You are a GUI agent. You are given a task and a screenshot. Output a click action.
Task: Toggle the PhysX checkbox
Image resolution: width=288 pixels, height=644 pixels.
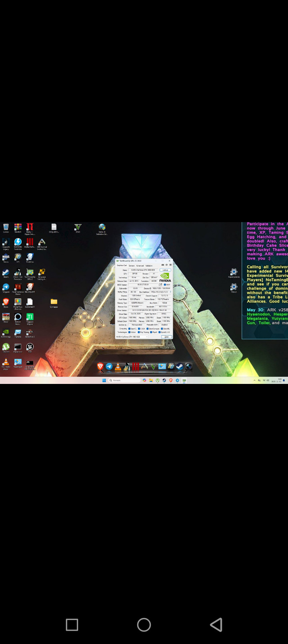tap(151, 332)
